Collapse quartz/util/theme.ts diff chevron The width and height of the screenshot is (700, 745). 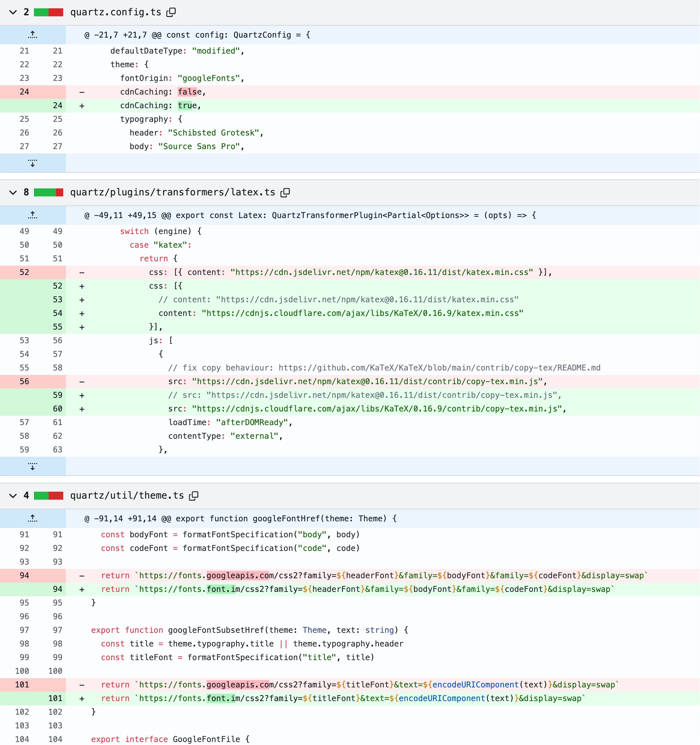13,496
